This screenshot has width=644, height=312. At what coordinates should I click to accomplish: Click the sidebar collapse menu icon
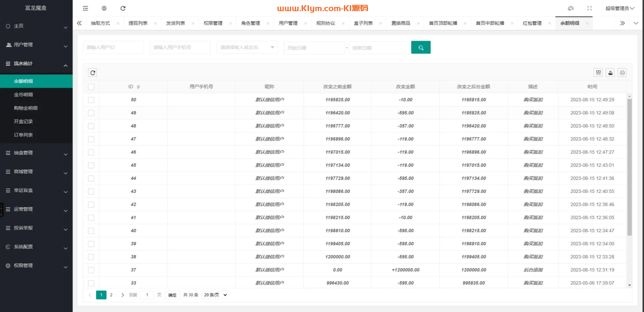(x=85, y=8)
